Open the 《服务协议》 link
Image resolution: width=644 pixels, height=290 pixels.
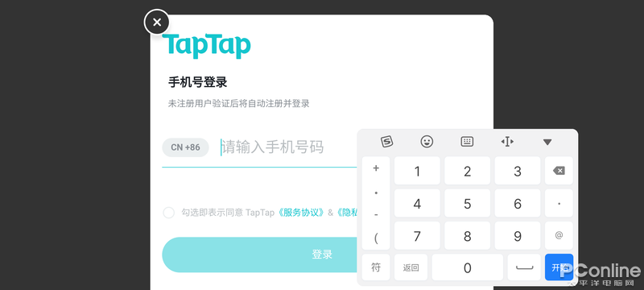coord(300,213)
